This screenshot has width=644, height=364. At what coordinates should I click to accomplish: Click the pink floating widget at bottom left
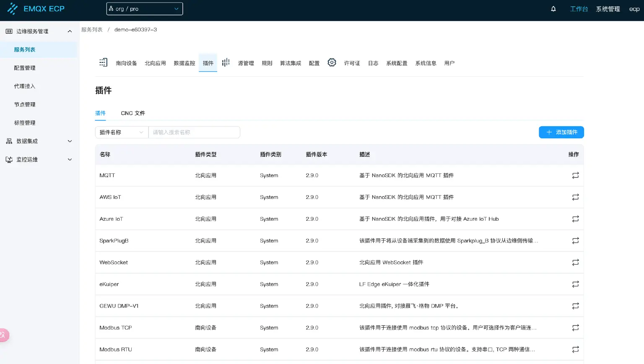coord(3,335)
